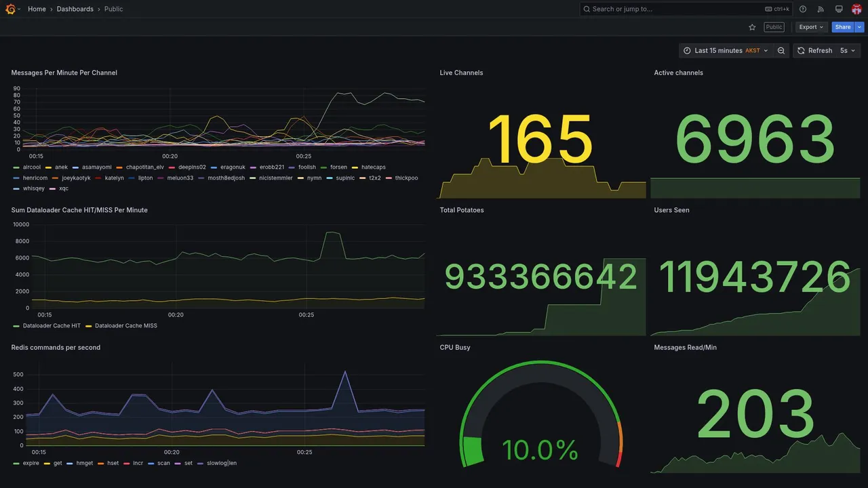The width and height of the screenshot is (868, 488).
Task: Expand the 5s refresh interval dropdown
Action: (x=848, y=51)
